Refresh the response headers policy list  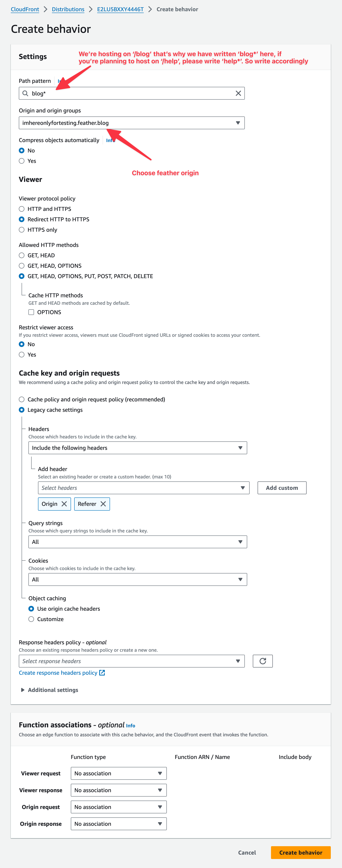[262, 661]
